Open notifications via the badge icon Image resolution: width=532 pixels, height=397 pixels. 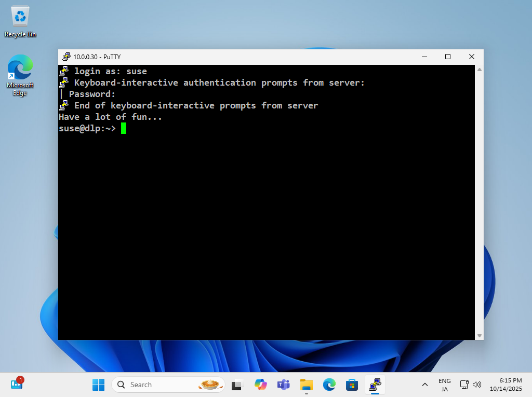pos(17,383)
